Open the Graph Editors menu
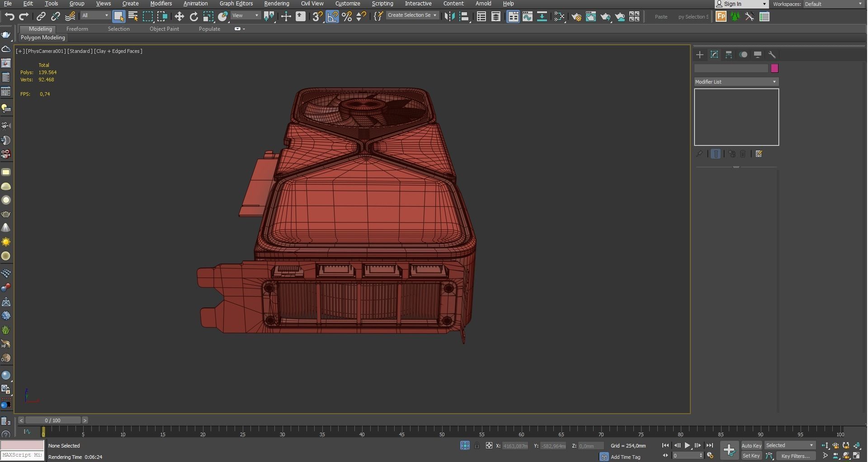This screenshot has width=868, height=462. 236,4
